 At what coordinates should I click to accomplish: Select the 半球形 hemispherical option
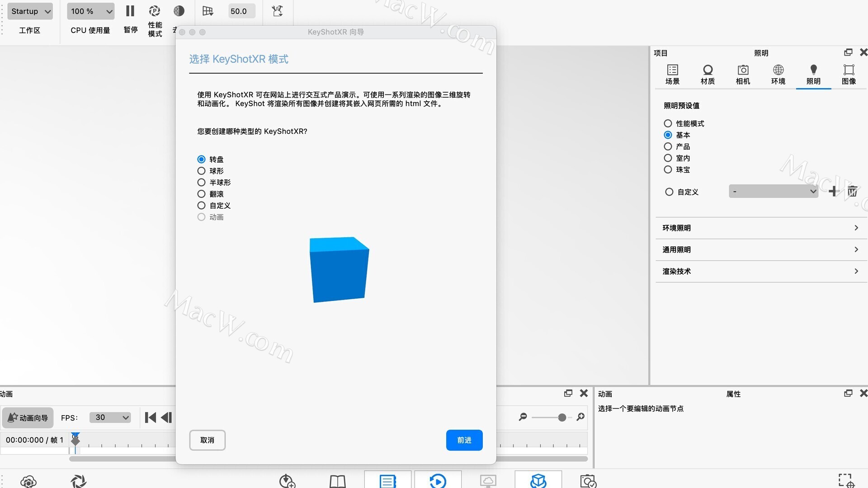pyautogui.click(x=201, y=183)
